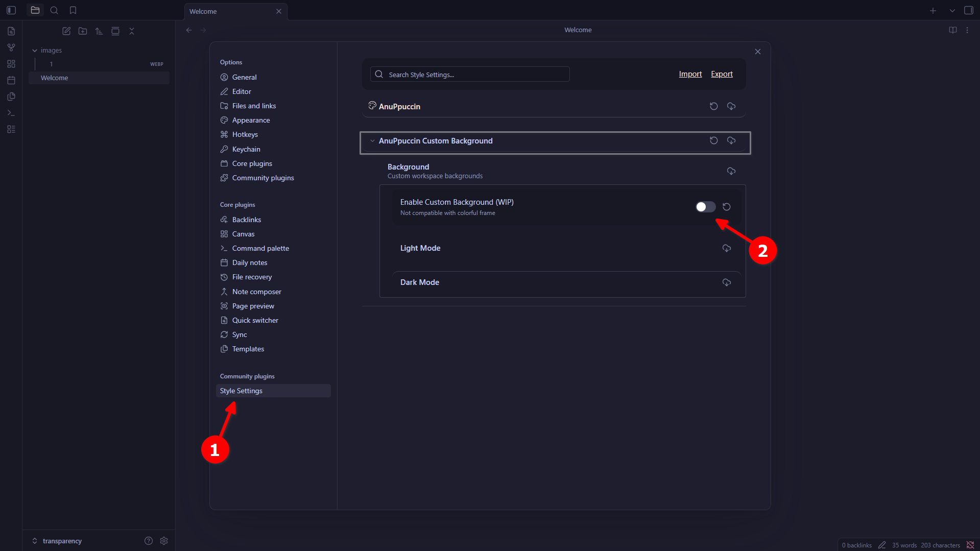Open Appearance settings tab
The image size is (980, 551).
[x=251, y=120]
